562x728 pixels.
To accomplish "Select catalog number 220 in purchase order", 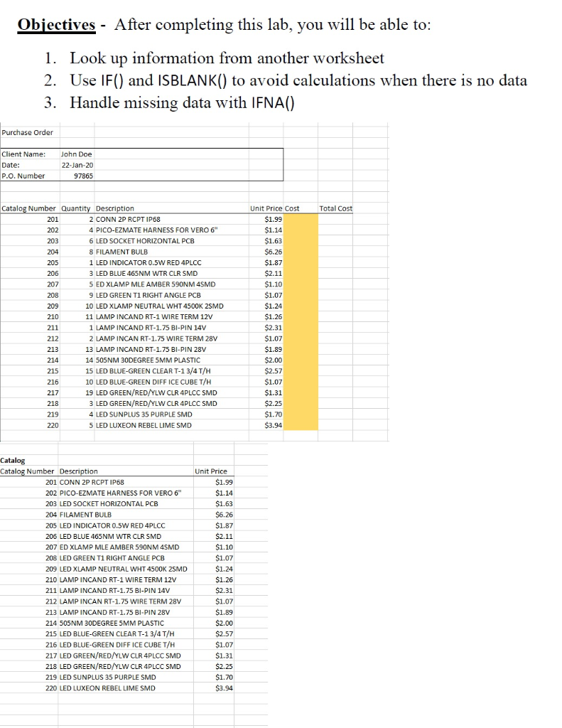I will click(x=53, y=425).
